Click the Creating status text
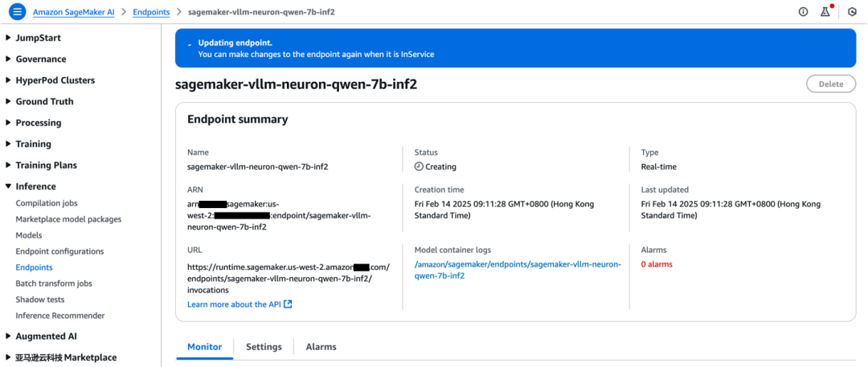 tap(440, 166)
